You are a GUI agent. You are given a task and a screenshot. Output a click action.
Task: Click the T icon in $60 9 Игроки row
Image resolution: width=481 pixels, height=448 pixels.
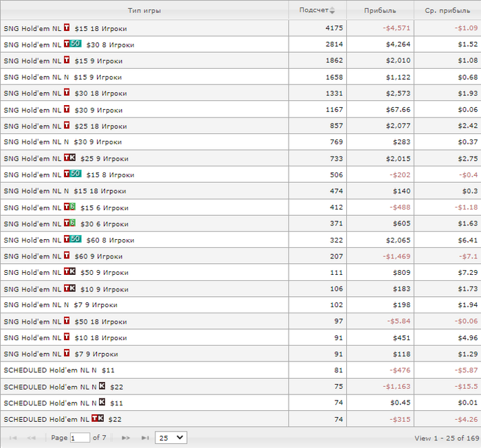click(67, 256)
